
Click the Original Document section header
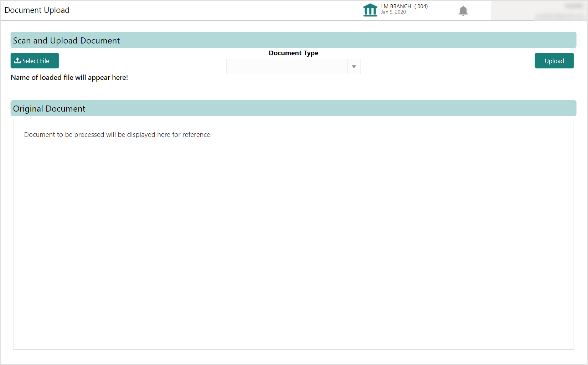[x=293, y=108]
